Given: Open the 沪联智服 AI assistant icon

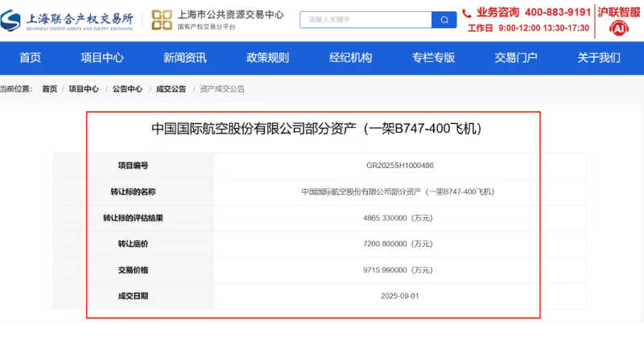Looking at the screenshot, I should pyautogui.click(x=619, y=28).
